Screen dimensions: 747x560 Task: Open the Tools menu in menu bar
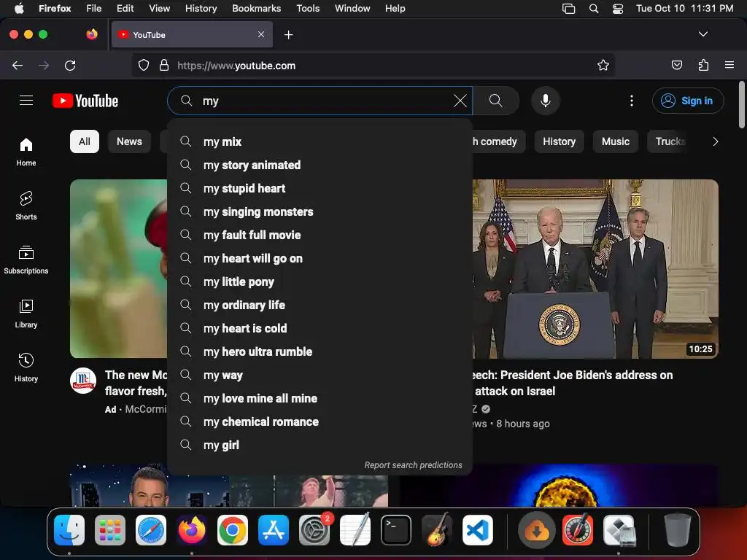click(x=308, y=8)
